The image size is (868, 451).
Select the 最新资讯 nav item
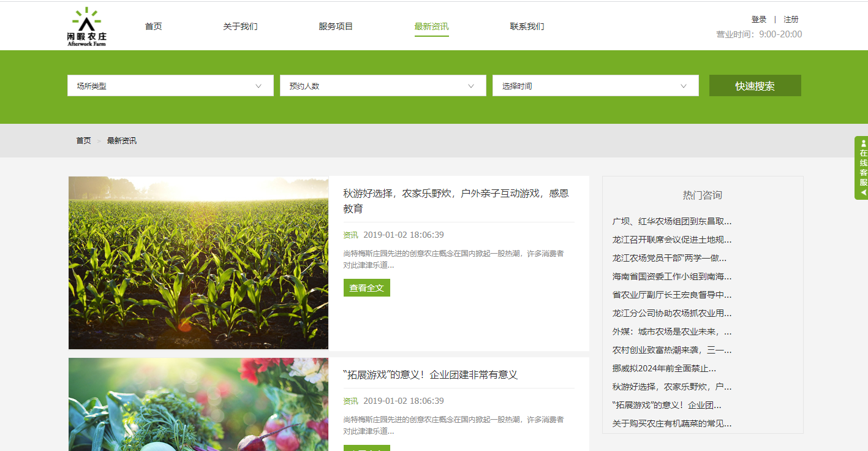pos(432,26)
